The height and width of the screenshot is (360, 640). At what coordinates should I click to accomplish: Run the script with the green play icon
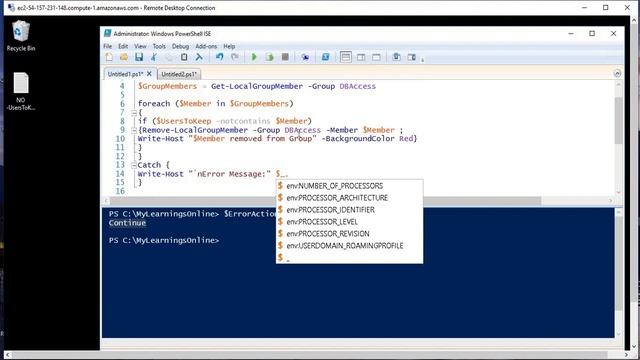click(x=254, y=57)
